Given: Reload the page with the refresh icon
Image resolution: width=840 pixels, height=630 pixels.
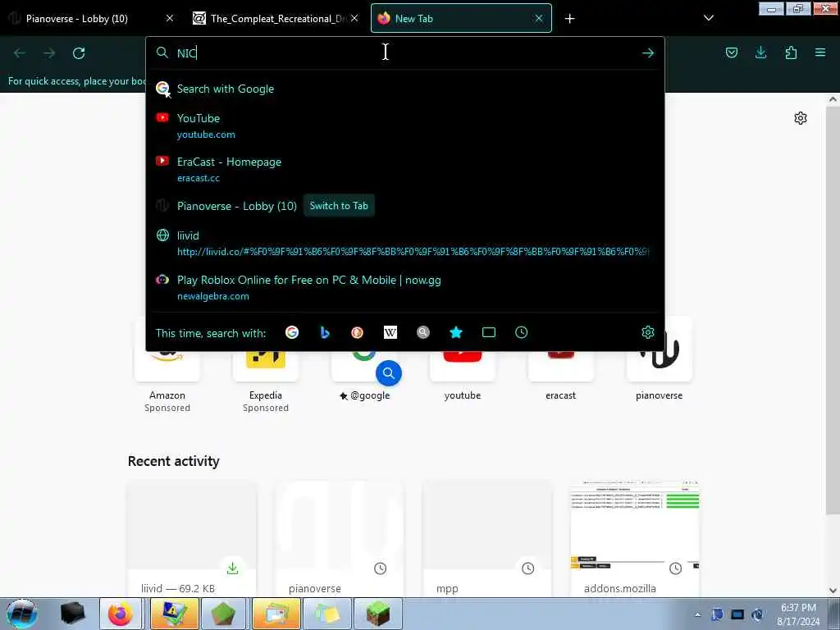Looking at the screenshot, I should point(79,53).
